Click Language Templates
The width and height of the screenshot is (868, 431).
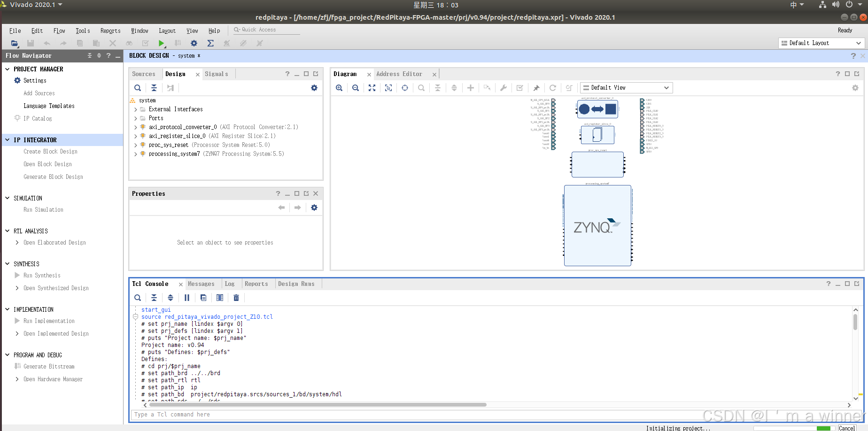[x=49, y=106]
